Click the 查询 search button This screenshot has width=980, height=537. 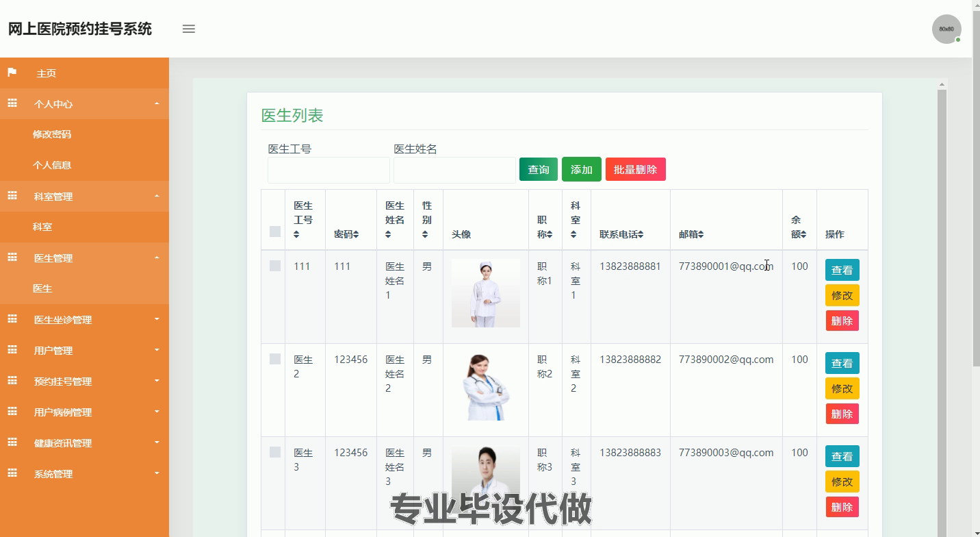point(539,169)
